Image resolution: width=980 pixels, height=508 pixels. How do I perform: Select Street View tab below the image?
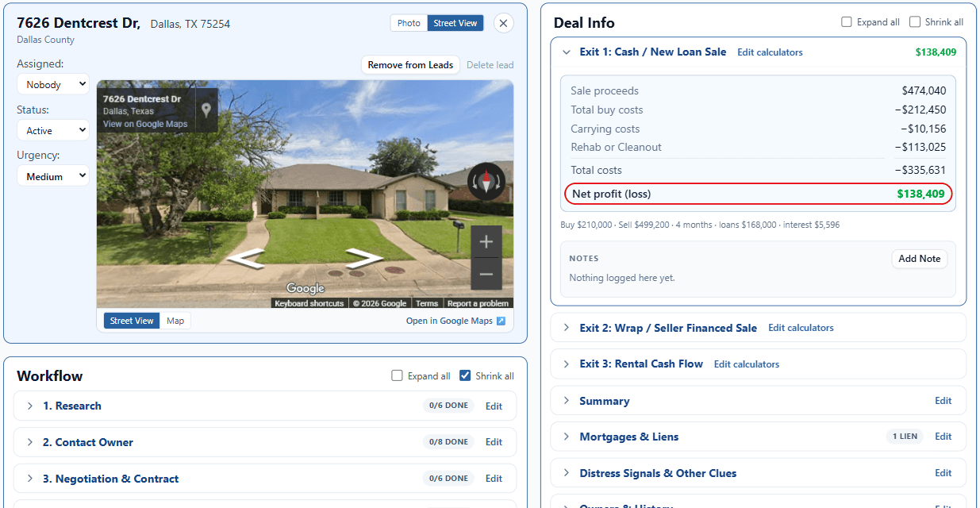coord(132,321)
